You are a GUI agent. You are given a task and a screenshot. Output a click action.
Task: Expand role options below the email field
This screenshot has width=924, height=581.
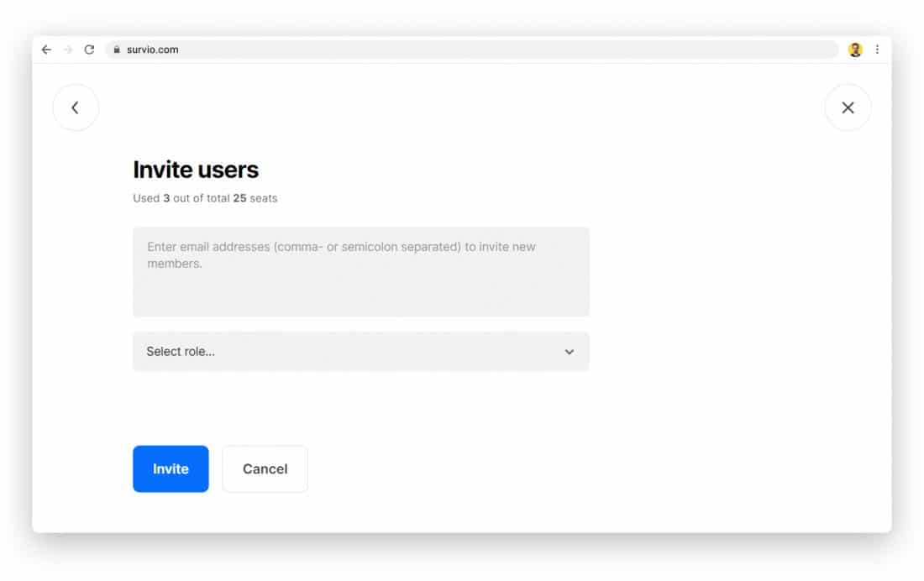tap(361, 352)
